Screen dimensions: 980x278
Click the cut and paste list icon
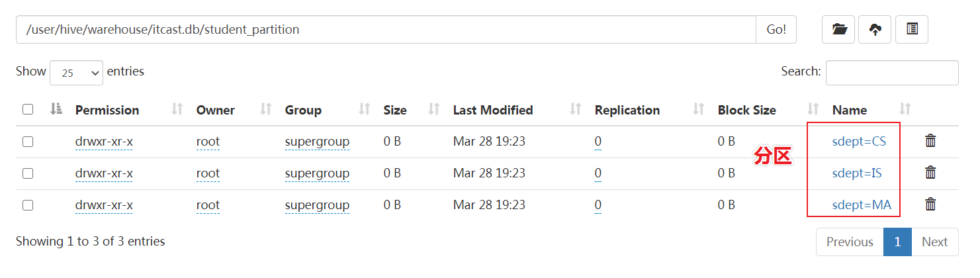[x=912, y=30]
